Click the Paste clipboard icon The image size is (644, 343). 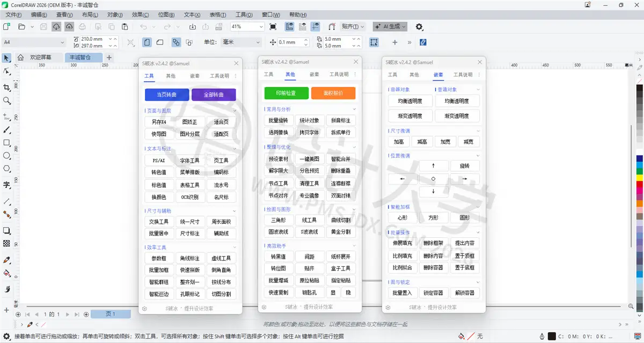pos(125,26)
